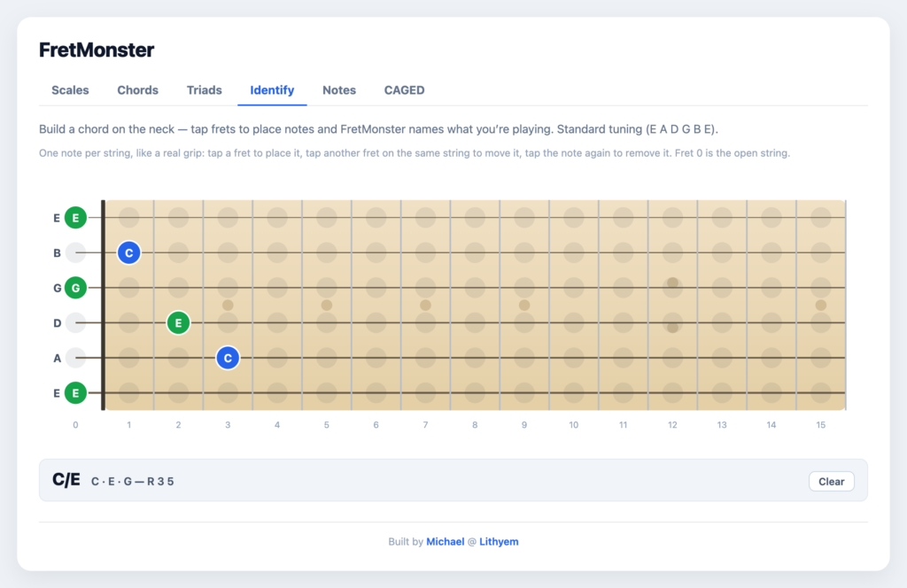Click the Identify tab
Image resolution: width=907 pixels, height=588 pixels.
(272, 90)
